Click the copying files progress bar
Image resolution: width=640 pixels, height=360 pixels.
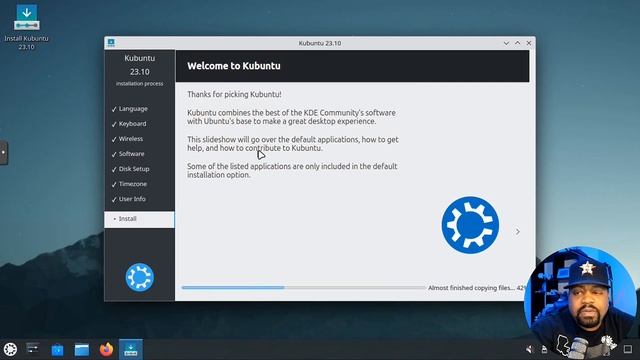pos(303,288)
